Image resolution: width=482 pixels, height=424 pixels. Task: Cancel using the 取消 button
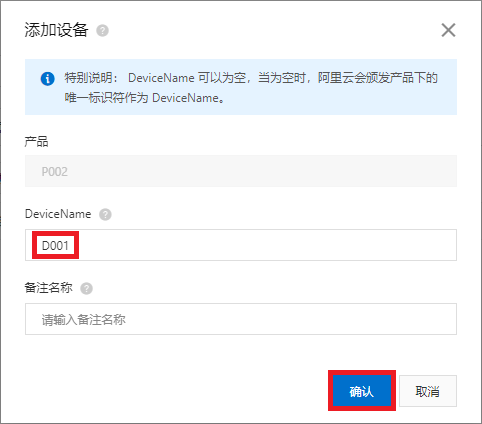pos(428,391)
